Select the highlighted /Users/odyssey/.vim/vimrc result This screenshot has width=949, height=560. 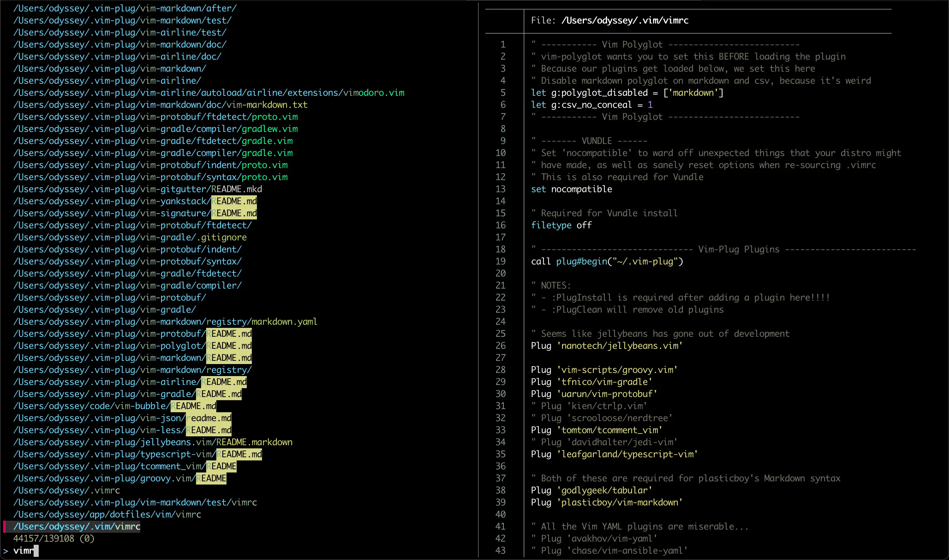pos(77,526)
